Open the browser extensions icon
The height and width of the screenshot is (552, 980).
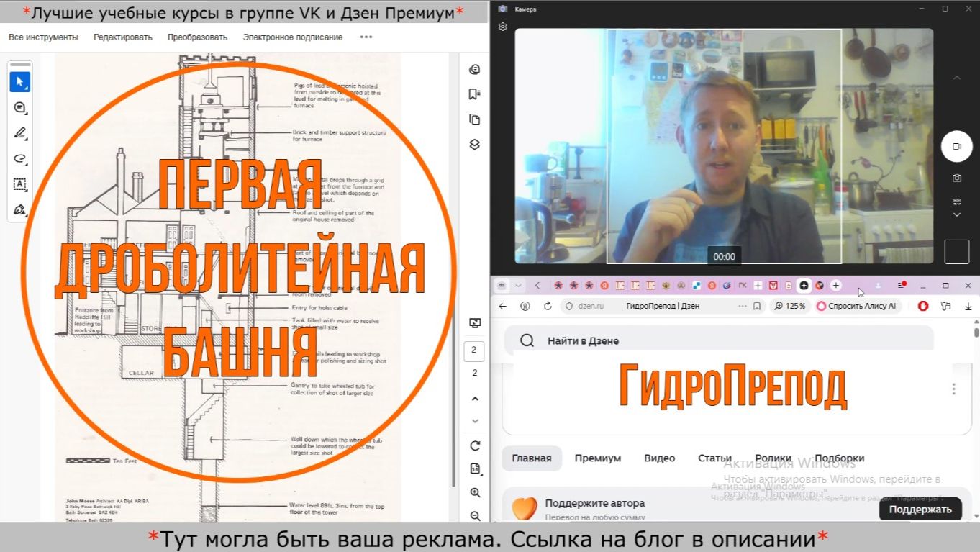click(x=945, y=306)
